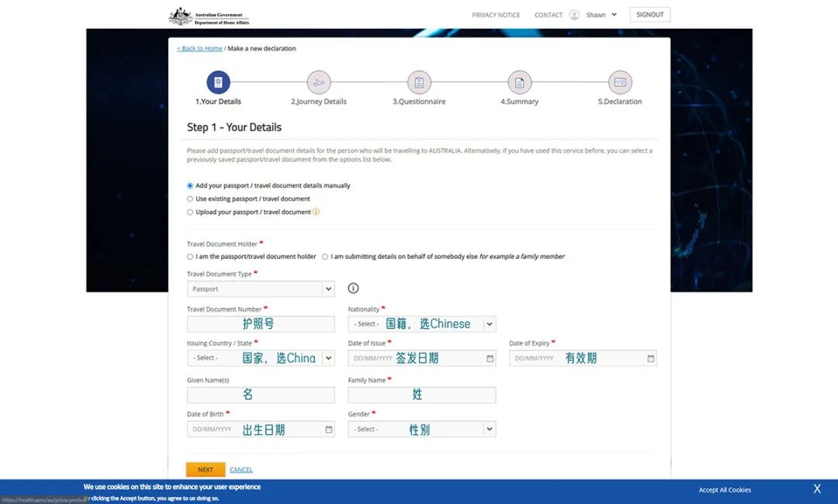Select Upload your passport / travel document
Image resolution: width=838 pixels, height=504 pixels.
tap(190, 212)
